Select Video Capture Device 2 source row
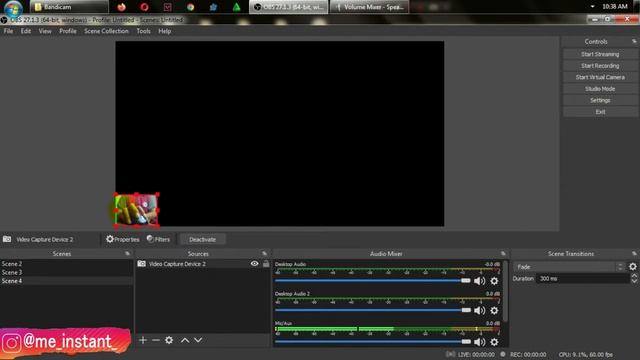 (x=203, y=264)
